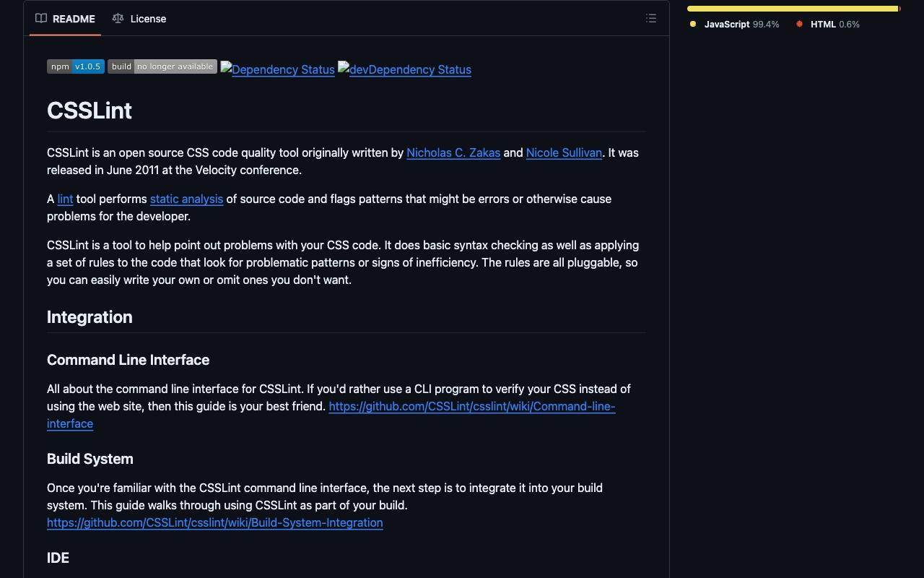The image size is (924, 578).
Task: Follow the Nicole Sullivan link
Action: pyautogui.click(x=564, y=152)
